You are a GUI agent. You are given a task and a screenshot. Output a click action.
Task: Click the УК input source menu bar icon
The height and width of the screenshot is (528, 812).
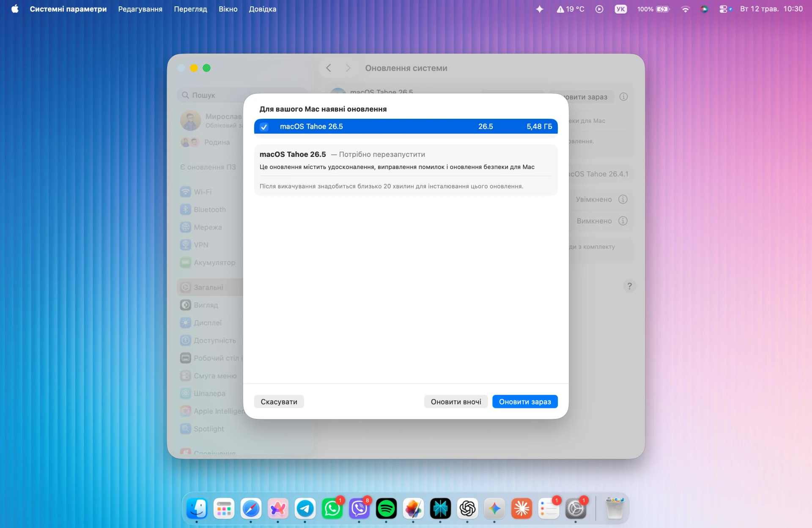point(620,9)
